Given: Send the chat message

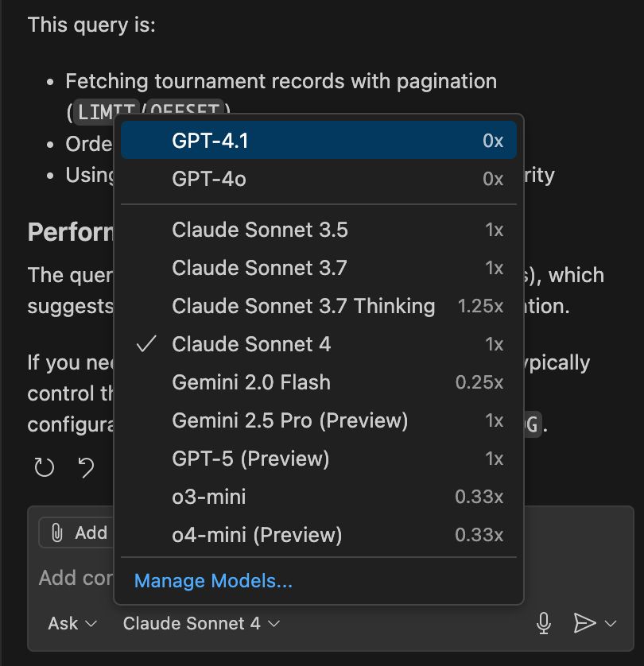Looking at the screenshot, I should click(584, 623).
